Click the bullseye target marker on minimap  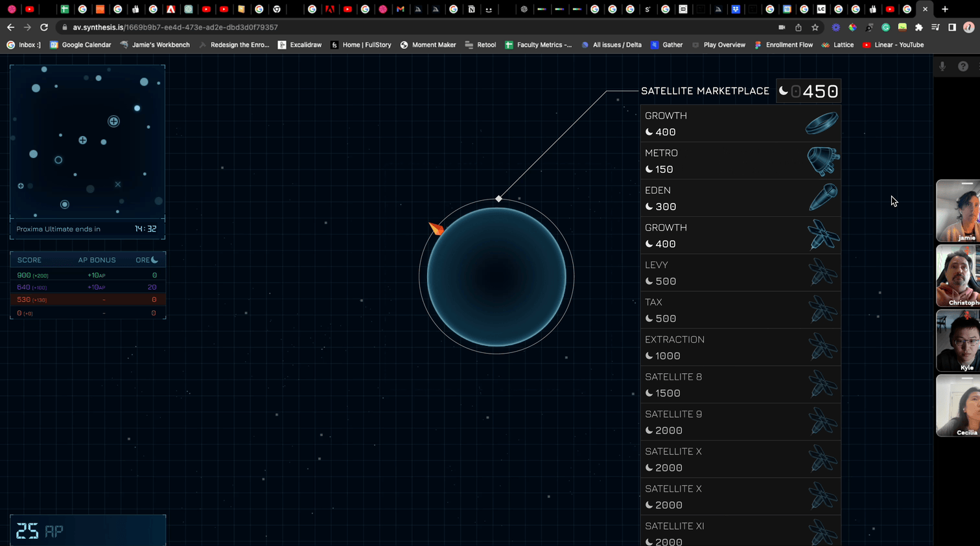click(x=65, y=205)
